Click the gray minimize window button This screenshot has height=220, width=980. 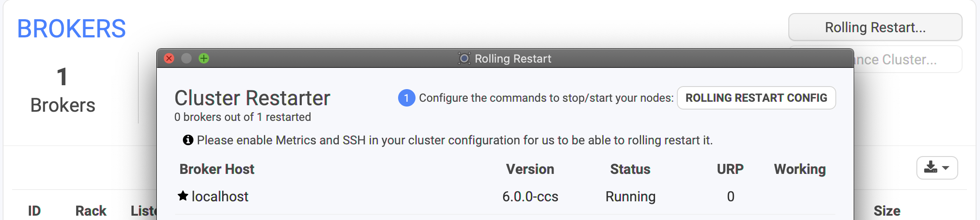click(x=186, y=58)
